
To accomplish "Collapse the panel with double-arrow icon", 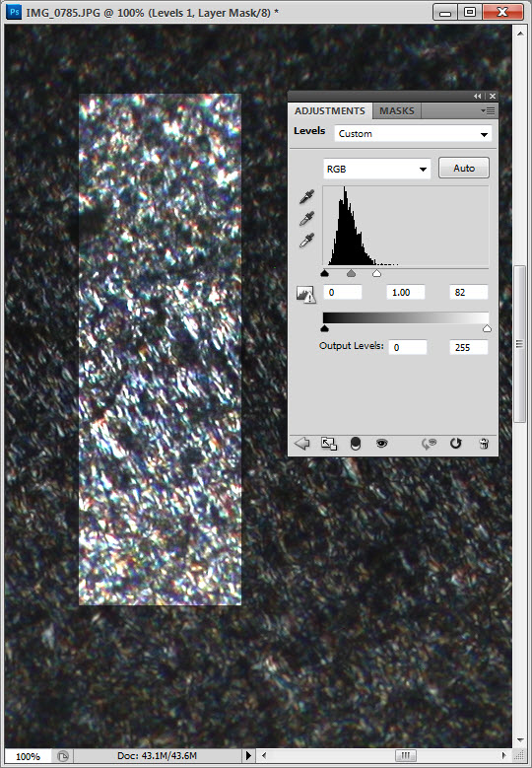I will (477, 97).
